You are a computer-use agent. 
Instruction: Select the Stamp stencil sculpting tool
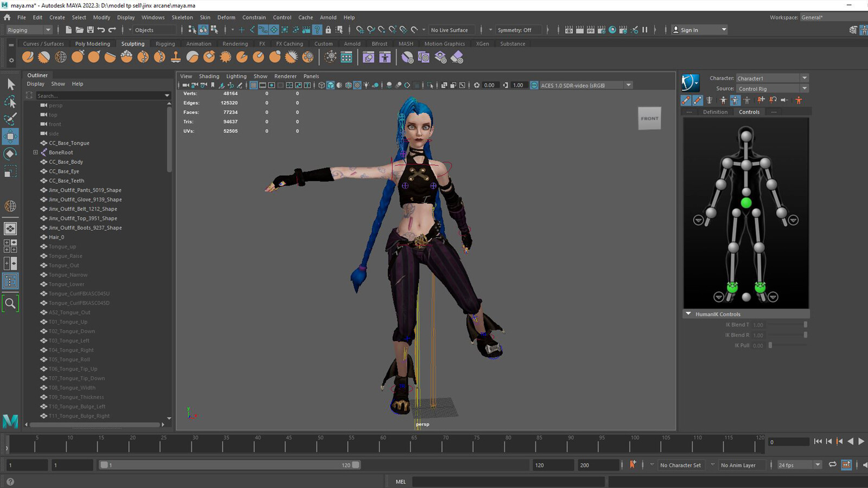[x=176, y=57]
